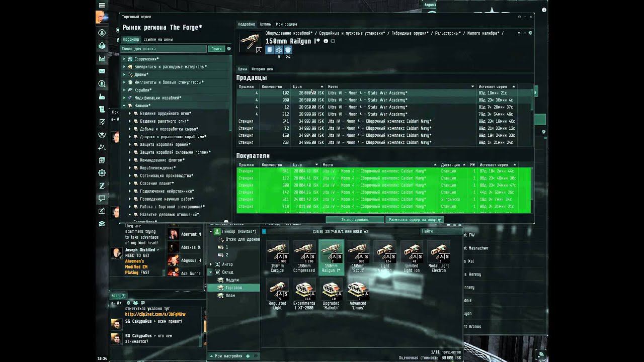This screenshot has height=362, width=644.
Task: Select Торговля folder in inventory tree
Action: click(x=233, y=288)
